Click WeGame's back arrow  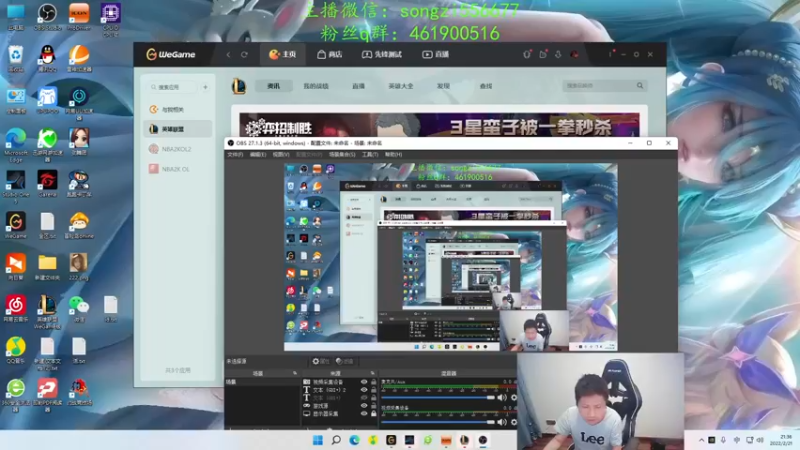229,55
